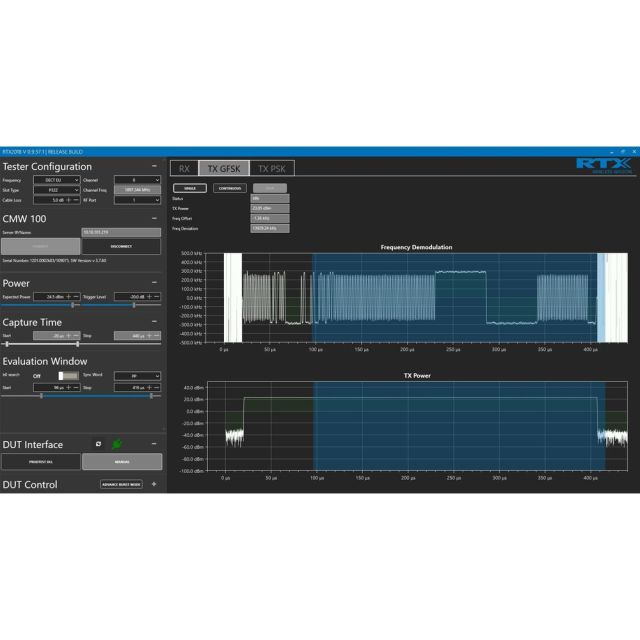This screenshot has height=640, width=640.
Task: Click the DUT Interface refresh icon
Action: (x=98, y=443)
